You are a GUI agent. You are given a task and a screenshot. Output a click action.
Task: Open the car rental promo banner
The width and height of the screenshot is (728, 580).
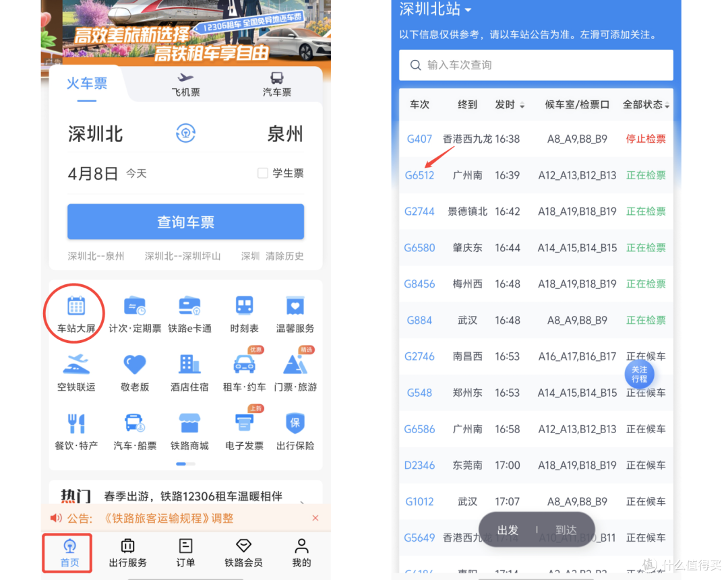pos(186,32)
